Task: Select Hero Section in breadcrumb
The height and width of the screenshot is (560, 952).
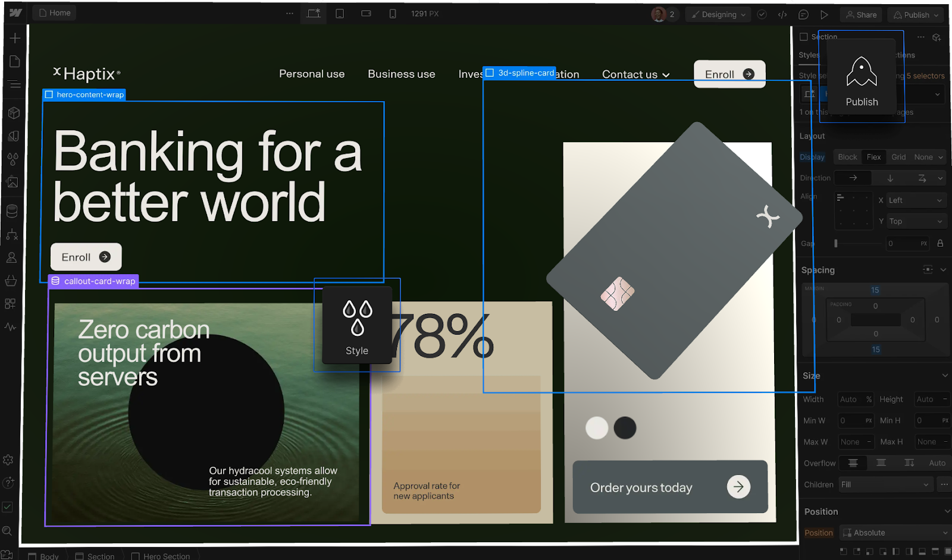Action: point(161,556)
